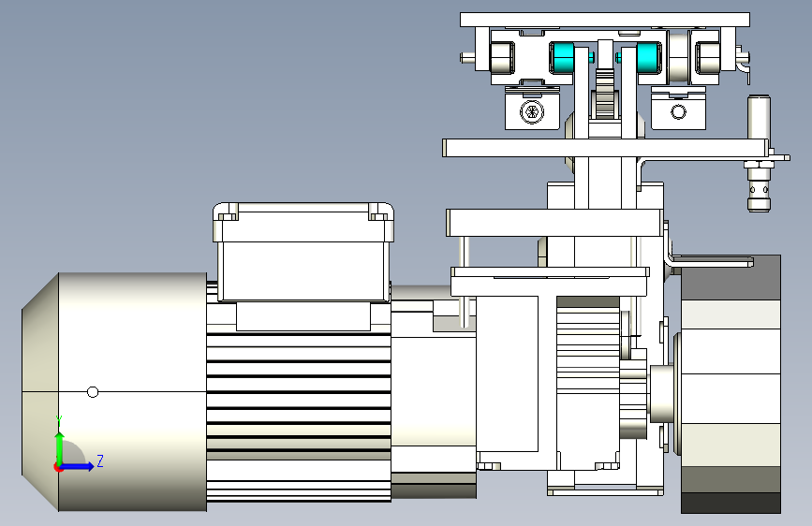
Task: Click the star-head screw on left bracket
Action: tap(532, 111)
